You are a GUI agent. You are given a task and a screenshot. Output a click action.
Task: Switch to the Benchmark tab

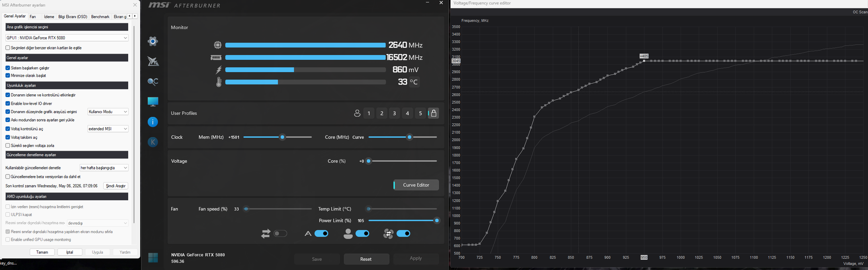pos(100,16)
